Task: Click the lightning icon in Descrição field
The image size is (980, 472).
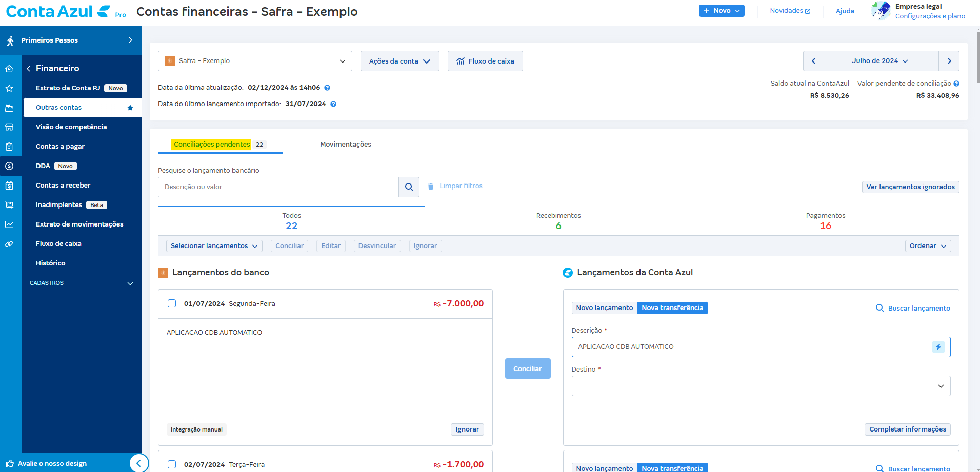Action: (x=938, y=347)
